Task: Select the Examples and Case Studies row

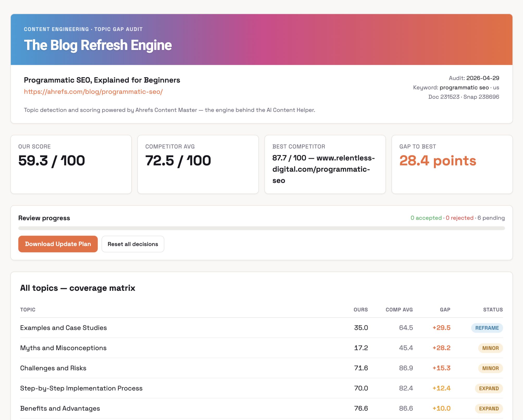Action: point(261,328)
